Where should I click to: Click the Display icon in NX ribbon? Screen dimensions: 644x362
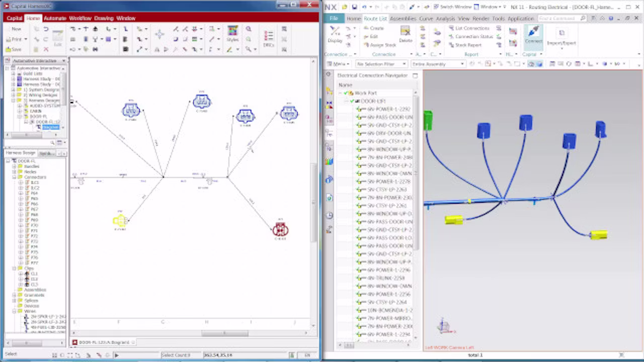point(335,35)
